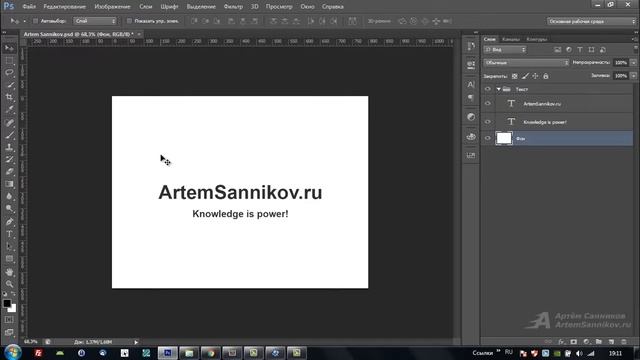Select the Lasso tool
Image resolution: width=640 pixels, height=360 pixels.
click(x=9, y=73)
